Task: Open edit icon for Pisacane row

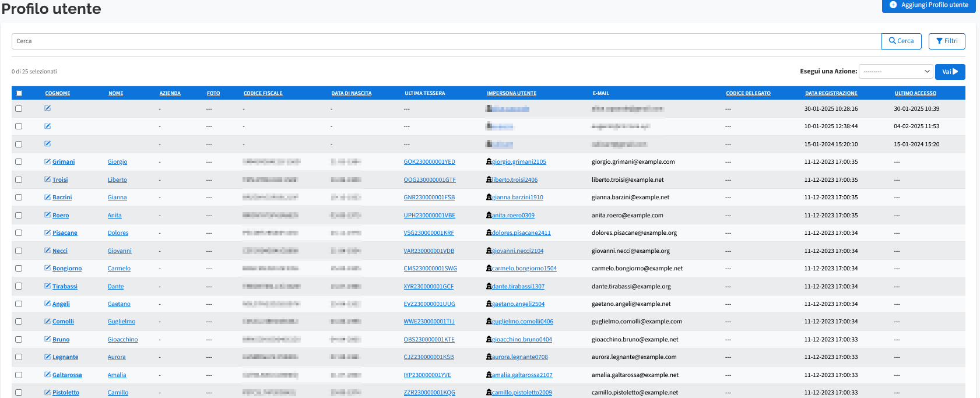Action: click(47, 233)
